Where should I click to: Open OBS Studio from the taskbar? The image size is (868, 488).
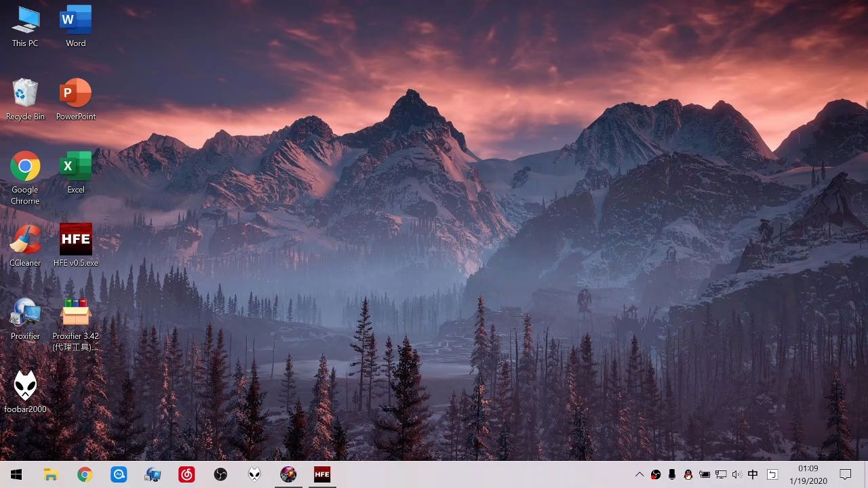[x=220, y=474]
